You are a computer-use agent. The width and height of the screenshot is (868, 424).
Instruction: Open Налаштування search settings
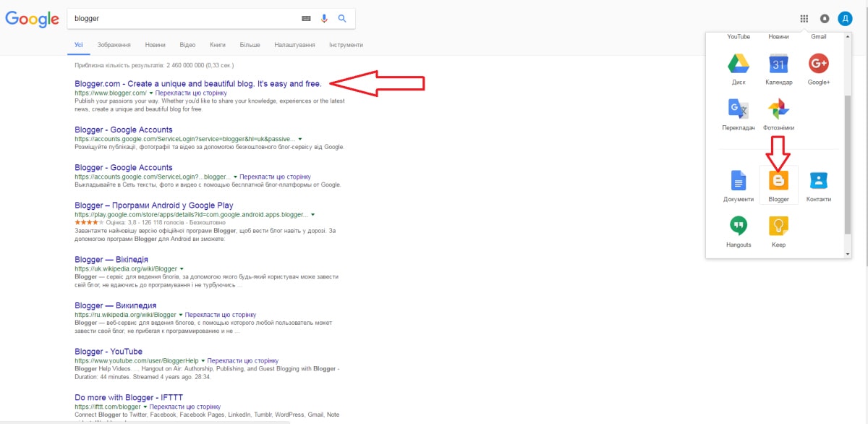(294, 45)
